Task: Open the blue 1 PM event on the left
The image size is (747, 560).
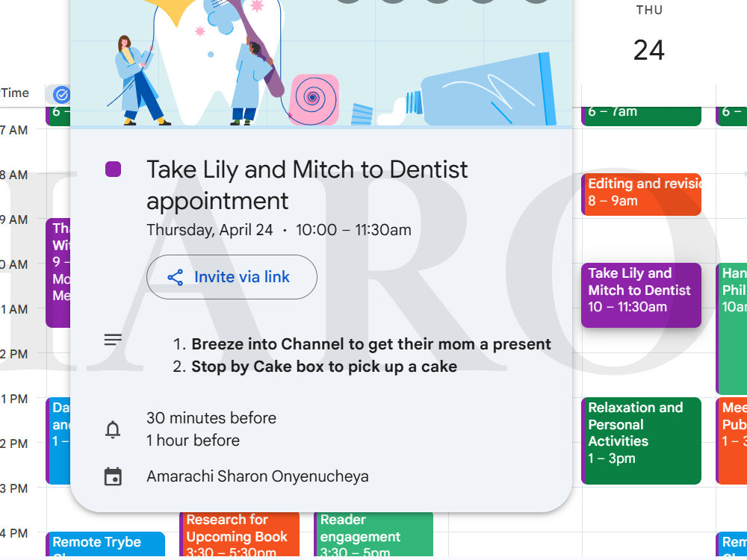Action: (58, 441)
